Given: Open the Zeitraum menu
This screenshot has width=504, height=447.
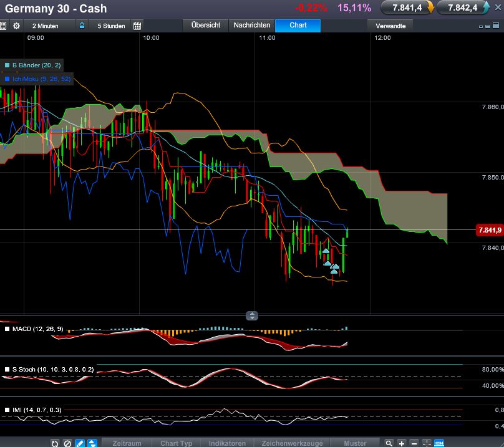Looking at the screenshot, I should point(127,443).
